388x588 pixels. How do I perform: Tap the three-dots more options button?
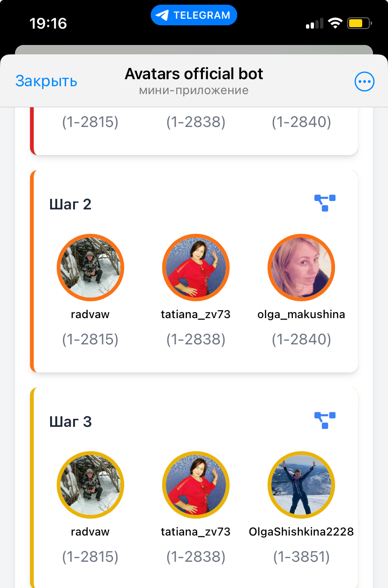[x=364, y=82]
